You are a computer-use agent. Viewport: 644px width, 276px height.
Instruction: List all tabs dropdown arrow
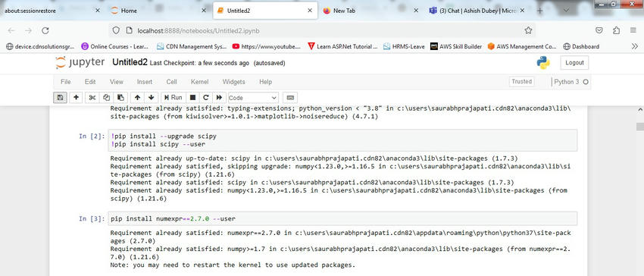click(x=566, y=11)
